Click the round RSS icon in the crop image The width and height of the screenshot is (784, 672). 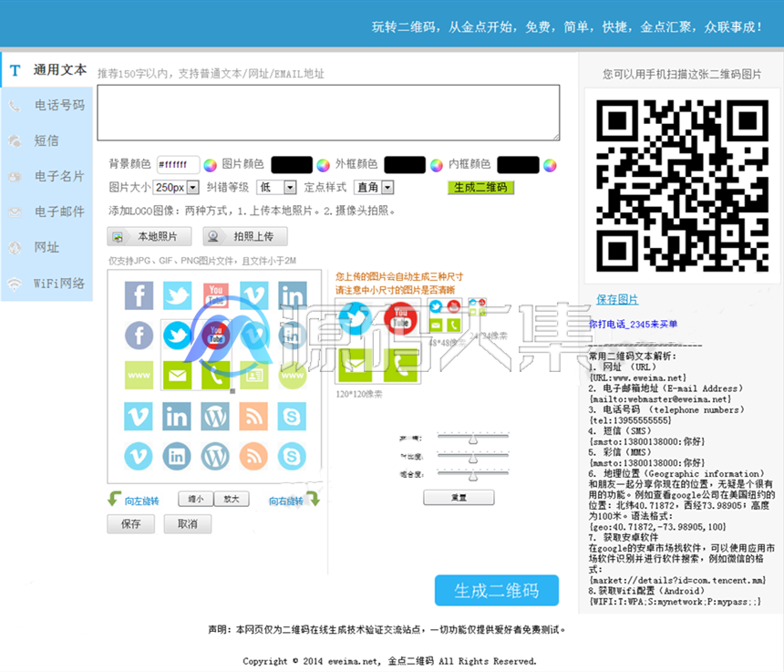point(253,456)
